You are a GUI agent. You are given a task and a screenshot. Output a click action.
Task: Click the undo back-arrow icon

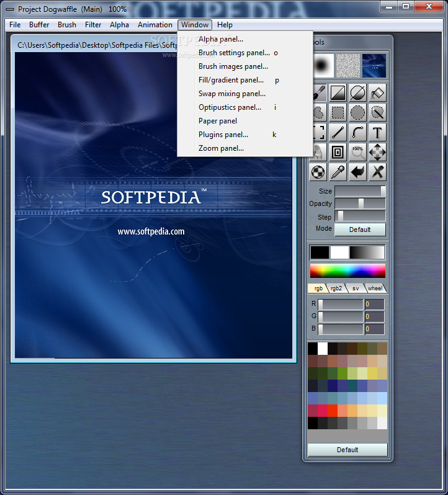[x=357, y=172]
